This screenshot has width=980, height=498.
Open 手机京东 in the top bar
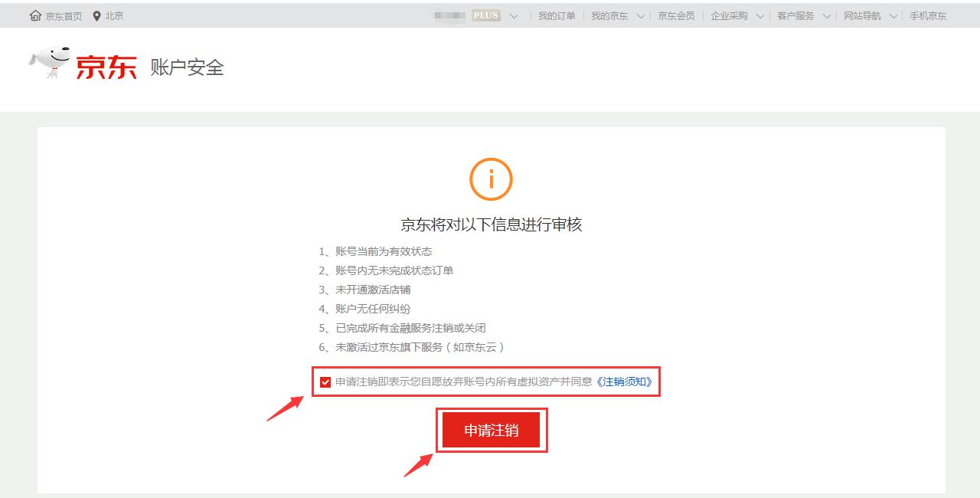[926, 14]
